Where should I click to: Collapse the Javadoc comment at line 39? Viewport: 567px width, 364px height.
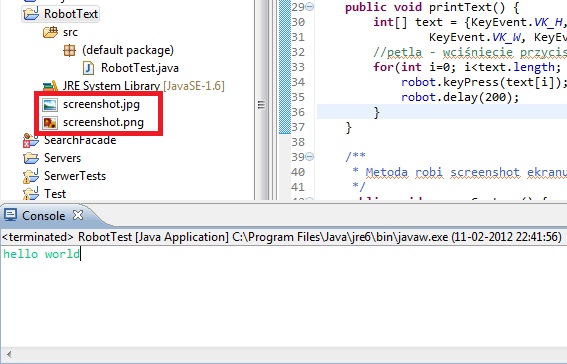(x=310, y=157)
